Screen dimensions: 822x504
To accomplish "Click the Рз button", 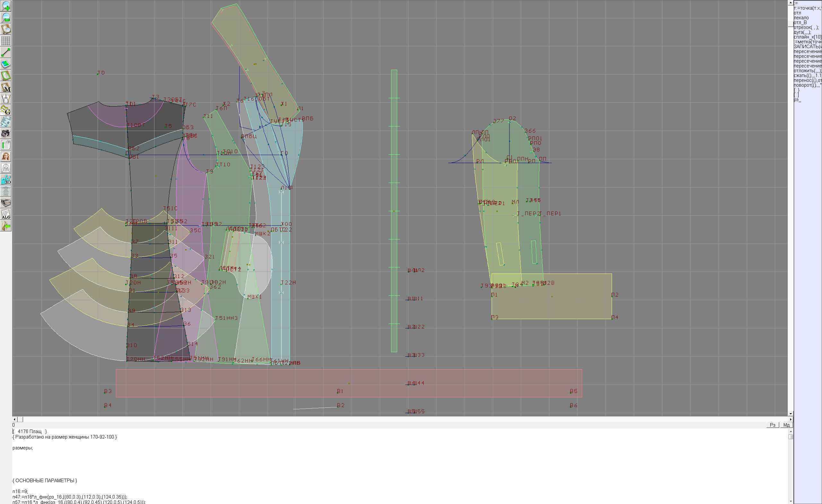I will click(x=772, y=425).
